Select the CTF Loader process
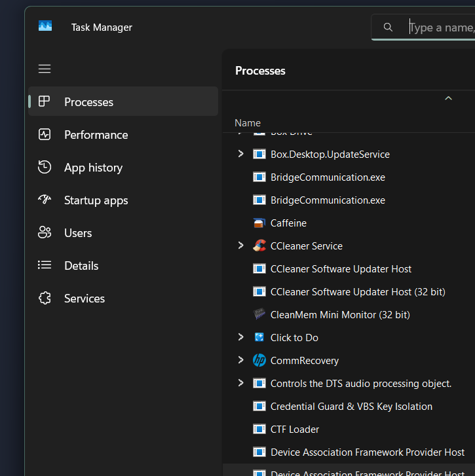The height and width of the screenshot is (476, 475). 349,430
